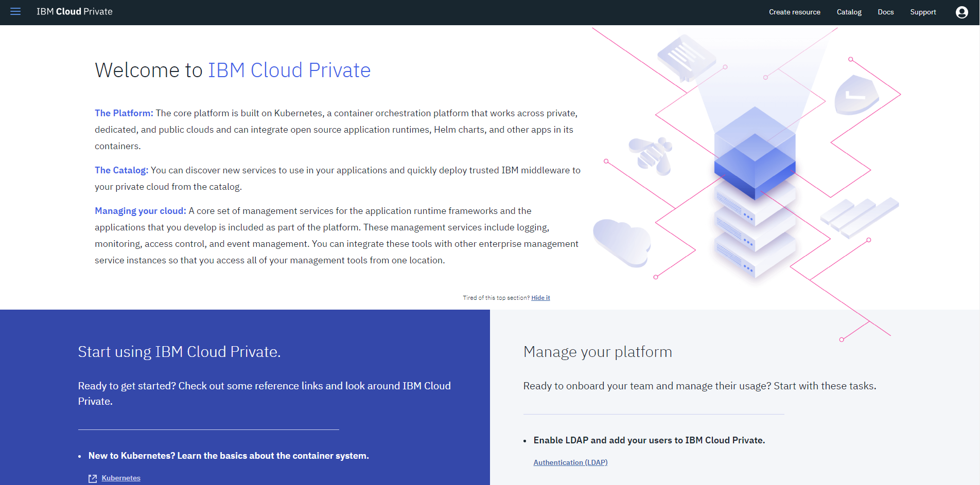
Task: Click the 'Manage your platform' heading
Action: pos(598,352)
